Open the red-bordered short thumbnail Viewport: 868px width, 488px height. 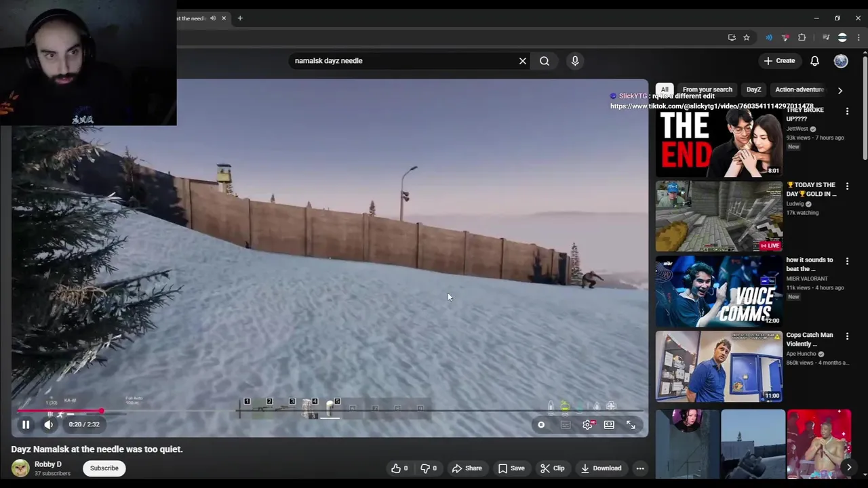[819, 444]
